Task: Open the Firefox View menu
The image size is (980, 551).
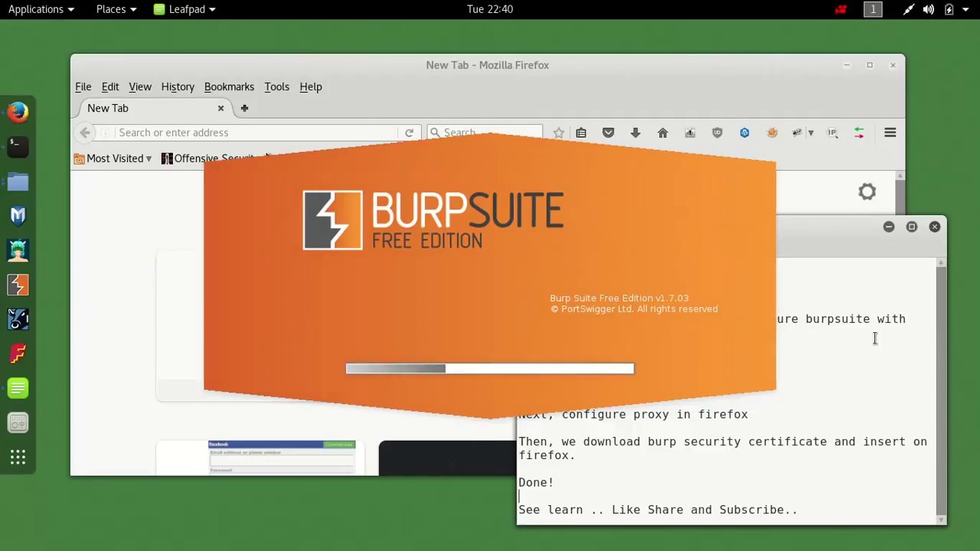Action: [x=140, y=86]
